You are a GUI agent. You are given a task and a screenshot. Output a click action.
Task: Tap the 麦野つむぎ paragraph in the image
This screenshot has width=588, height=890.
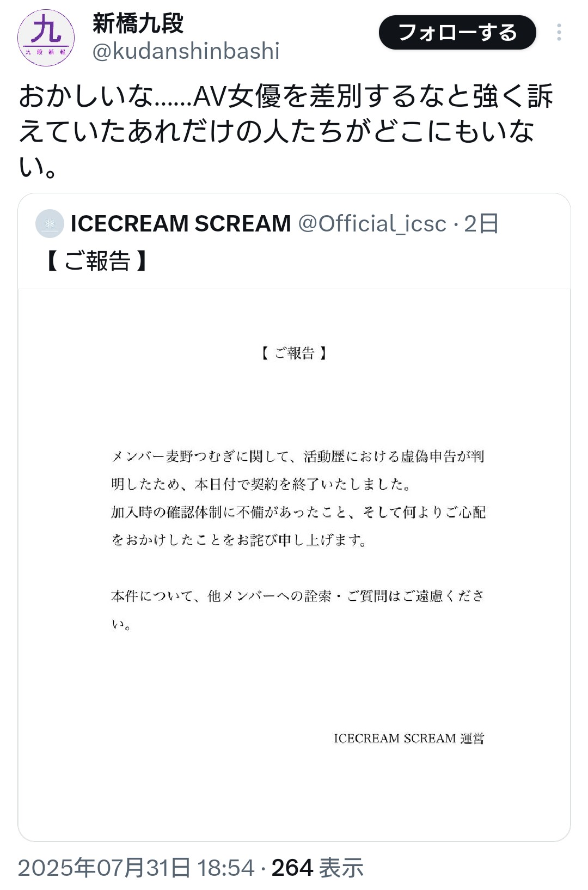coord(298,498)
